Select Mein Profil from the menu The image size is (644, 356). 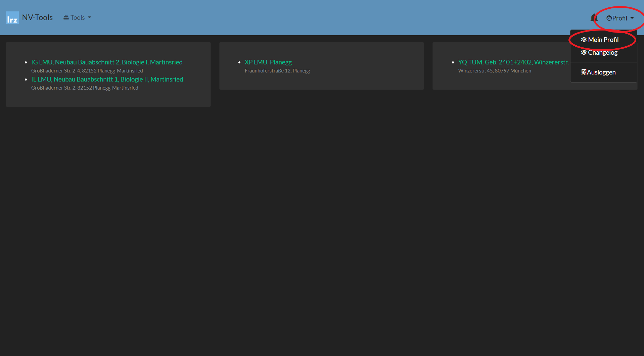(603, 40)
